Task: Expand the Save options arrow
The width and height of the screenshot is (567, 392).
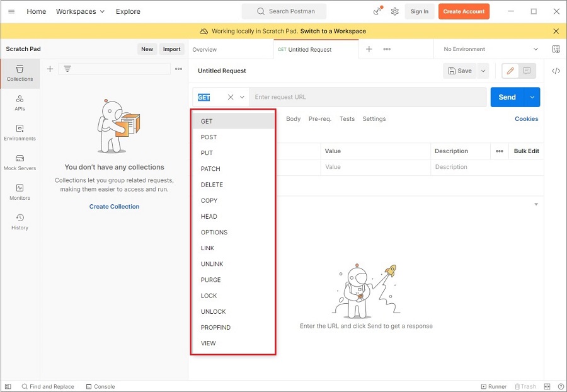Action: 483,71
